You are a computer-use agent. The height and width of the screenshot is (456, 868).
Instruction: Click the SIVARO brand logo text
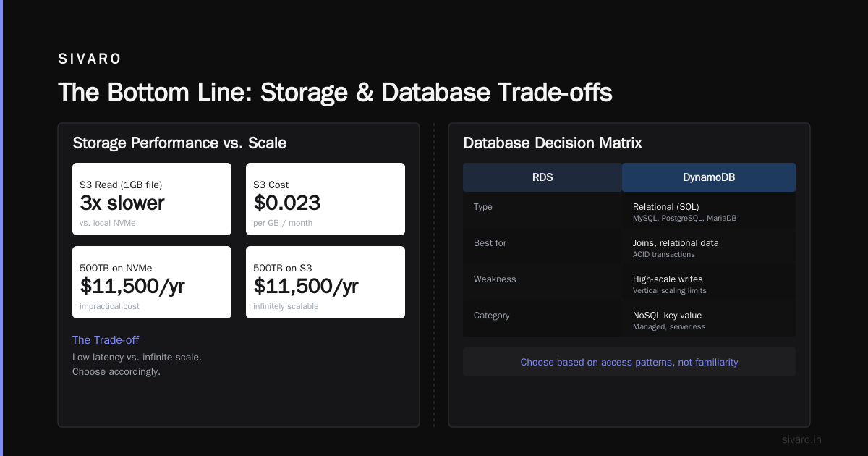point(90,59)
